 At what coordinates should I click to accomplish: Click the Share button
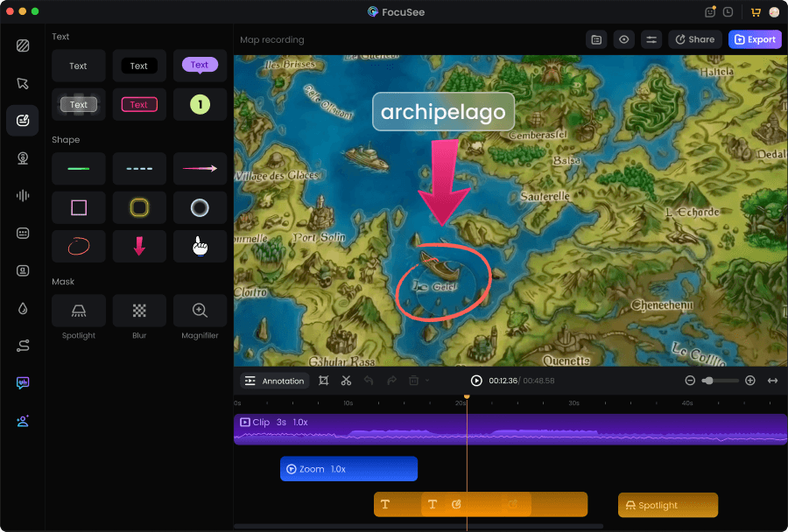tap(695, 39)
